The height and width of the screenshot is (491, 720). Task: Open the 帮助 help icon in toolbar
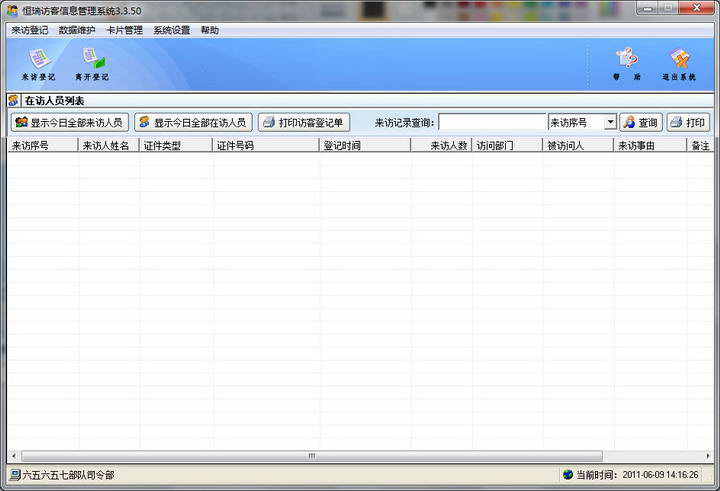point(627,64)
